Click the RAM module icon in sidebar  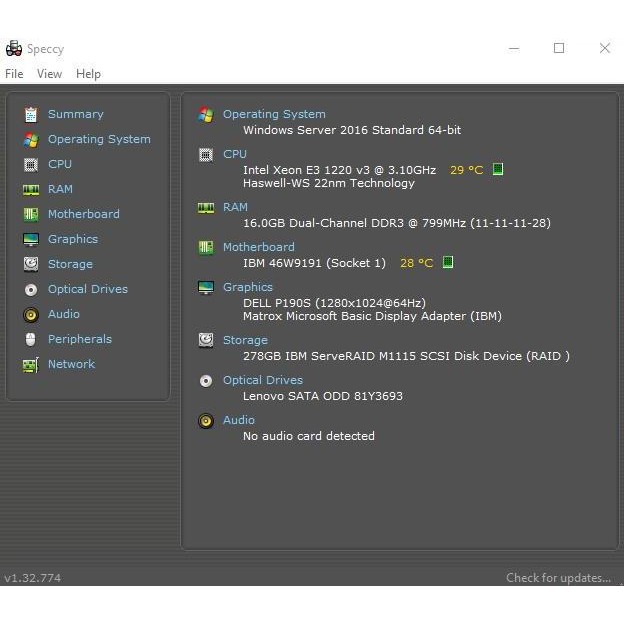31,189
